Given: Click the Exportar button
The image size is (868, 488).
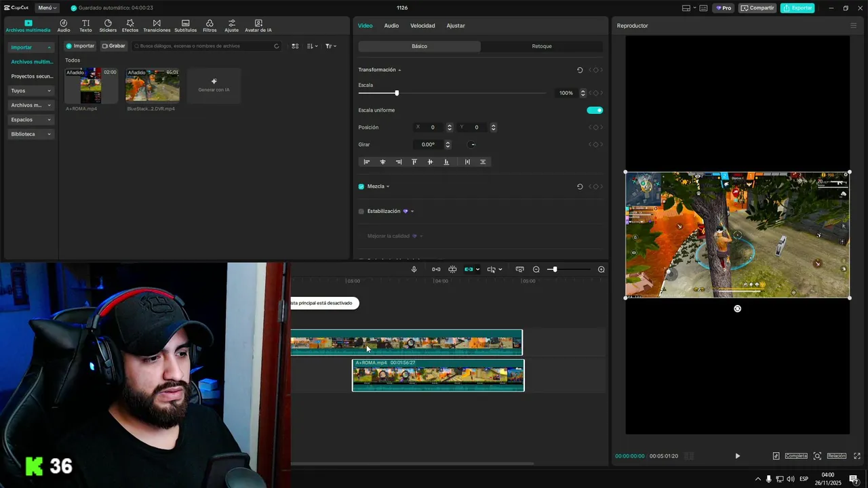Looking at the screenshot, I should (797, 8).
